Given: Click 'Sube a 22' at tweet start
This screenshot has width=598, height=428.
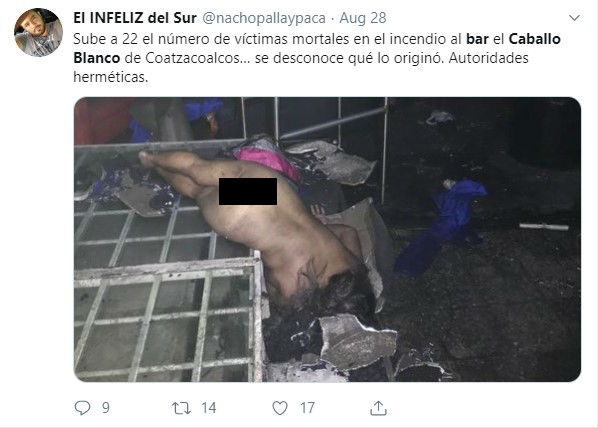Looking at the screenshot, I should point(102,39).
